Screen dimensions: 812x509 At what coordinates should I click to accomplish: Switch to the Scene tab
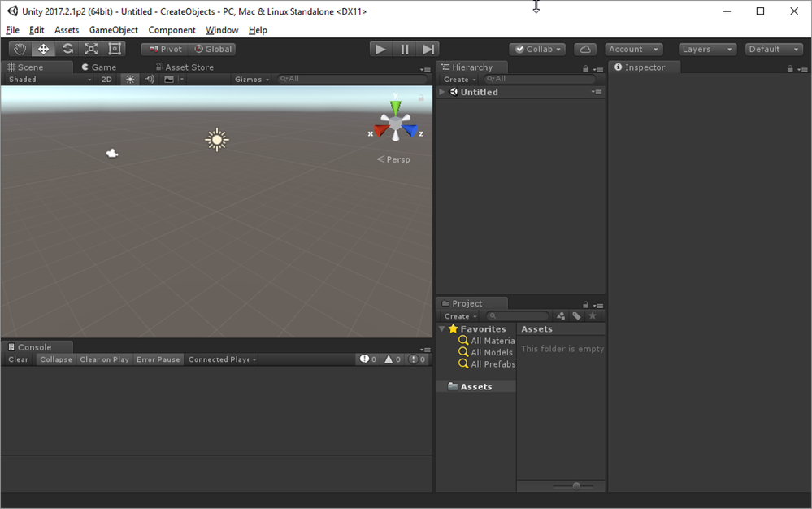(x=37, y=67)
